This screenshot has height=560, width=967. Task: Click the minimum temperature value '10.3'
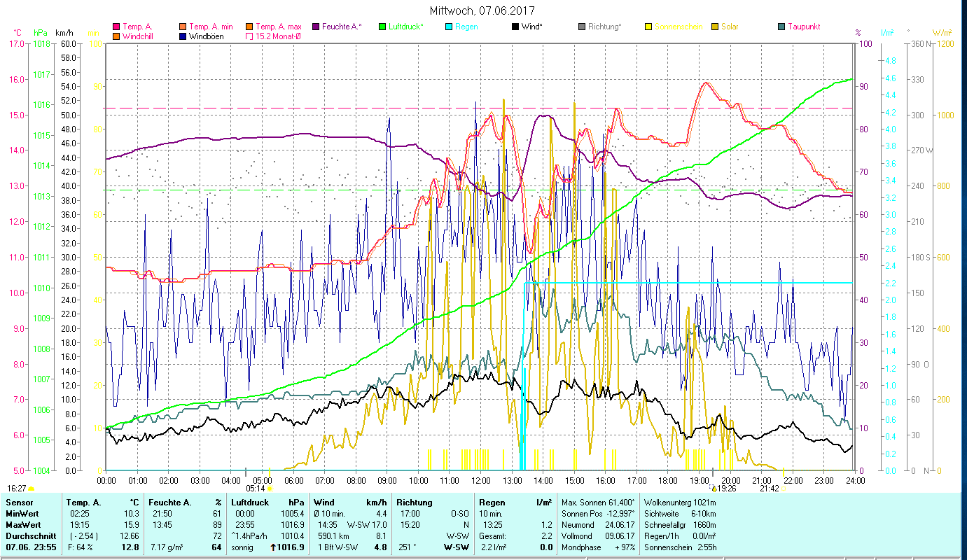[132, 514]
